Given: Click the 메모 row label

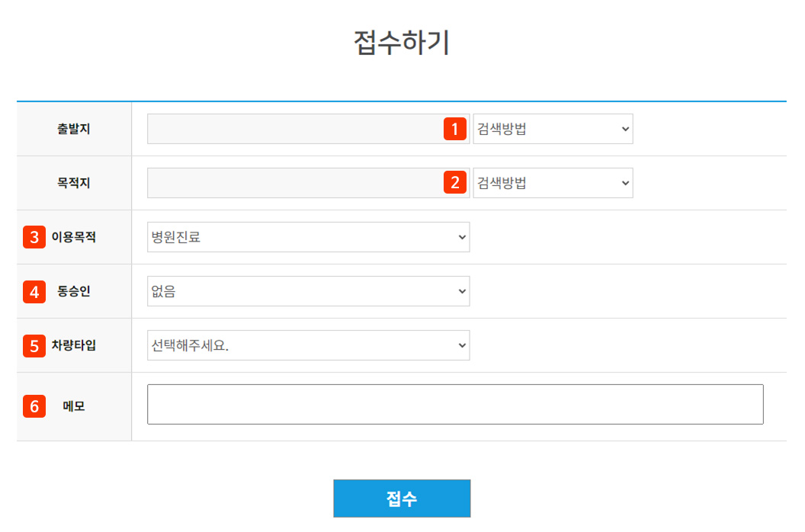Looking at the screenshot, I should tap(73, 406).
